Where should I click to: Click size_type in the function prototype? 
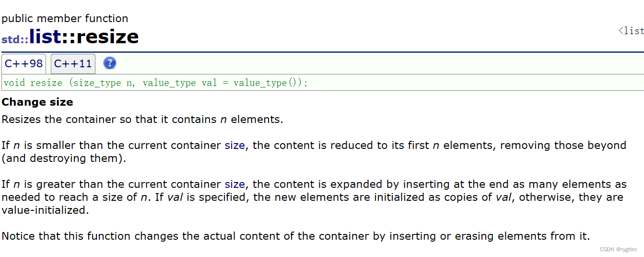(97, 83)
